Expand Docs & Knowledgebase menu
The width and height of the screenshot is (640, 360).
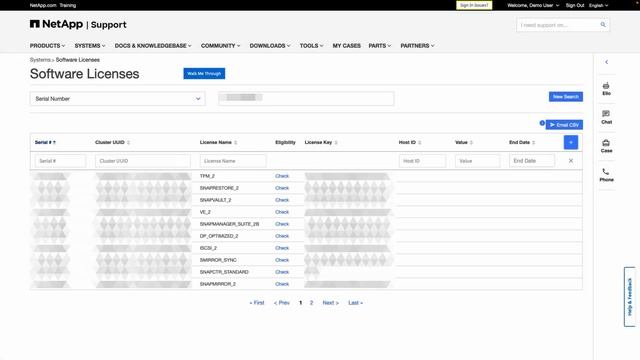[x=153, y=46]
